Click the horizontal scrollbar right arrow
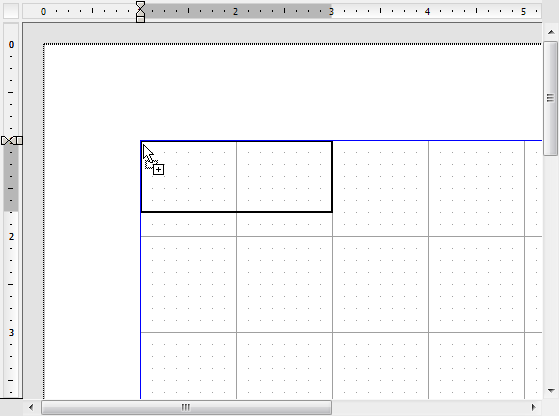 [x=533, y=407]
